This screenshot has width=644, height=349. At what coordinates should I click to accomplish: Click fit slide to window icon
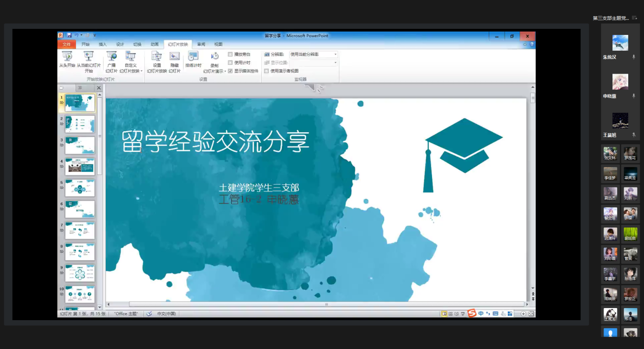pyautogui.click(x=531, y=314)
